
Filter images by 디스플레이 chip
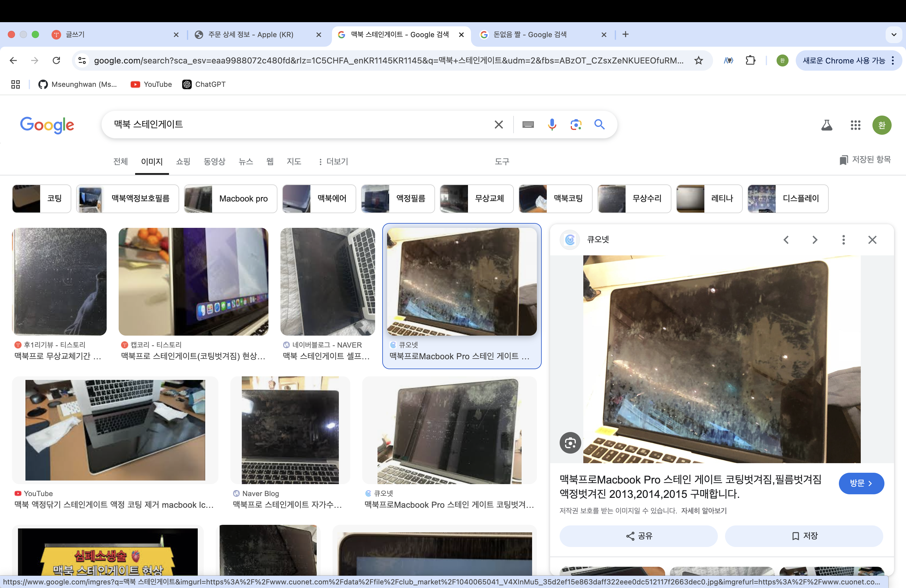tap(788, 198)
